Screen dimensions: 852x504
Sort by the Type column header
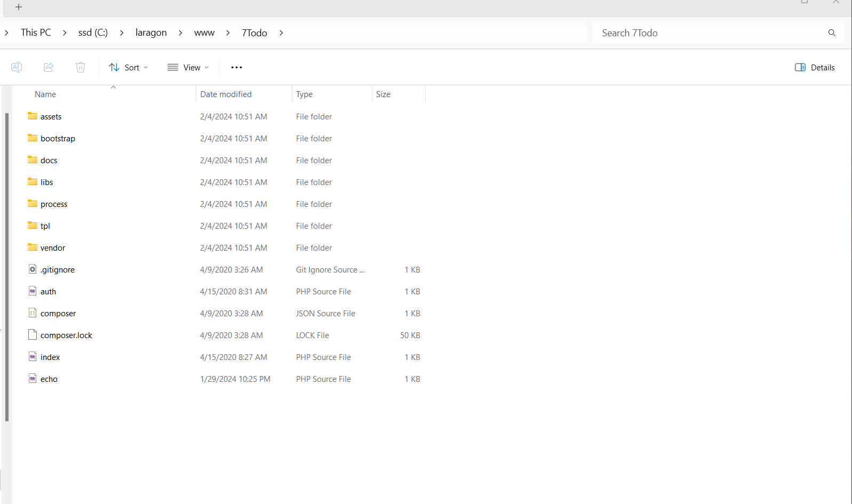coord(304,94)
